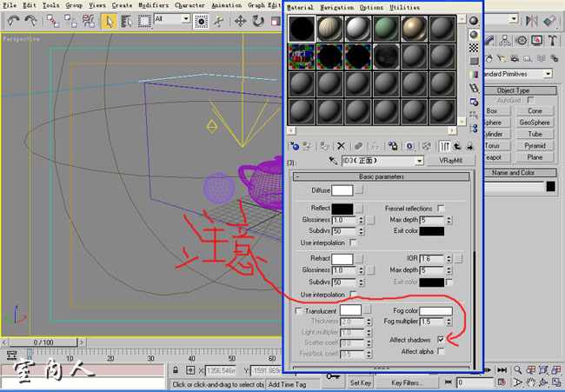Screen dimensions: 565x392
Task: Open the Modifiers menu
Action: tap(154, 5)
